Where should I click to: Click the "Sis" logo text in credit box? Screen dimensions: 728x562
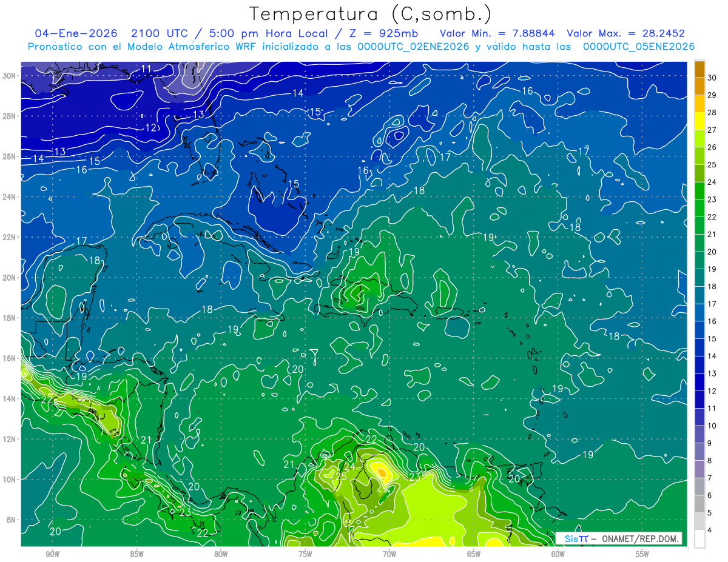[571, 538]
